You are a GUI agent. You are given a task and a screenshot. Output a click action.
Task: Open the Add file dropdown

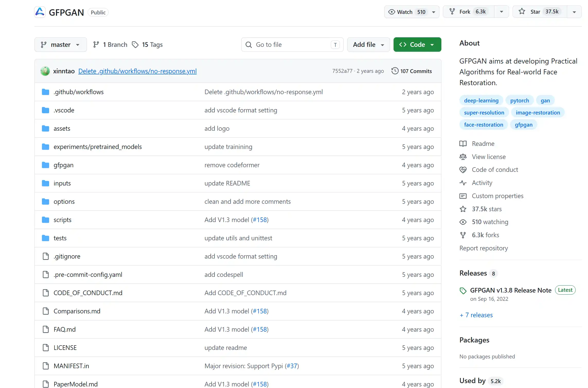[x=369, y=45]
